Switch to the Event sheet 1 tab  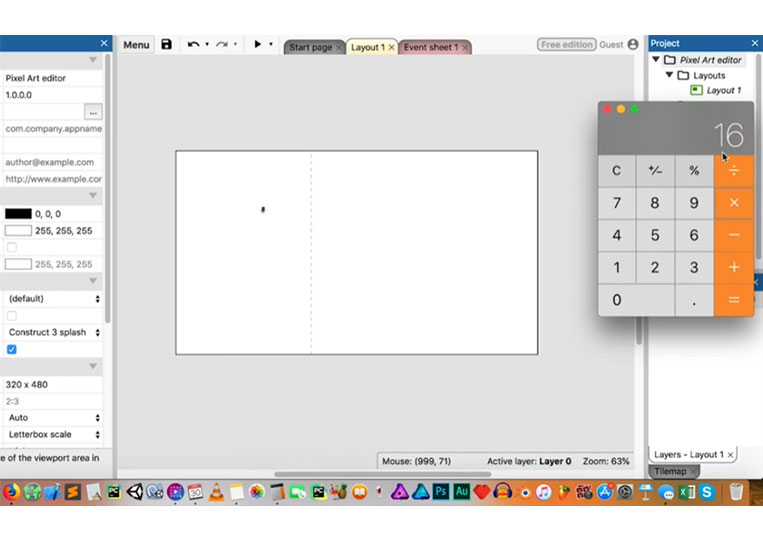tap(431, 47)
